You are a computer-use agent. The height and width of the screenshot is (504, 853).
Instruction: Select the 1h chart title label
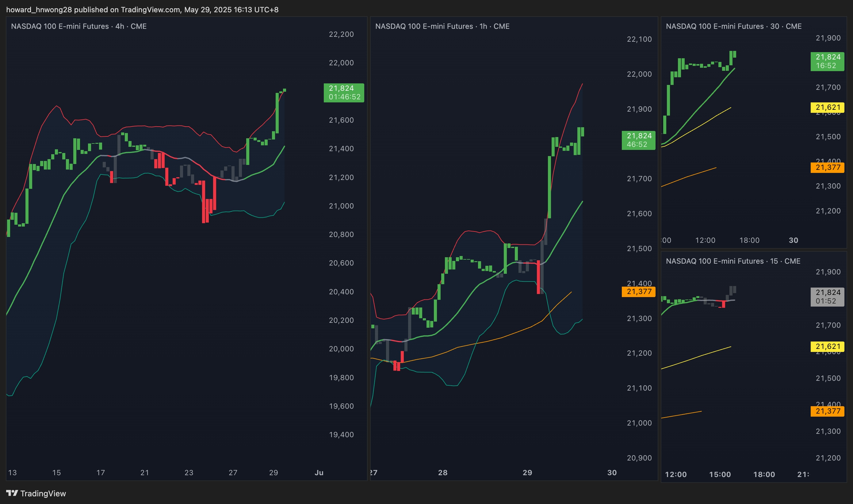(x=442, y=26)
